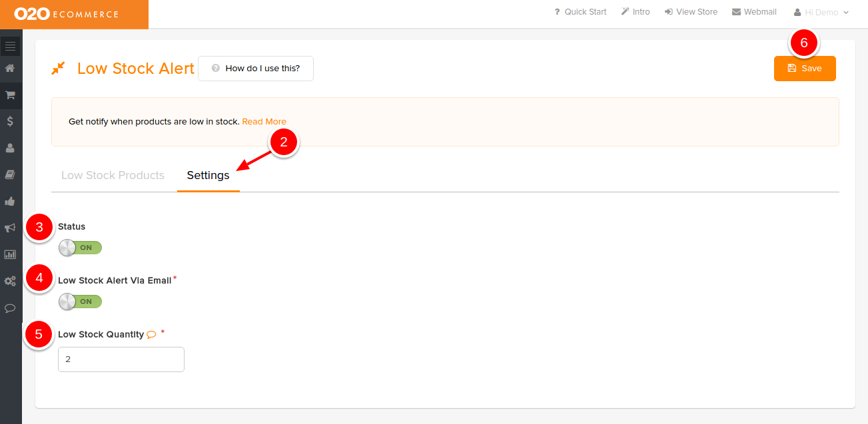Open the customers person icon in sidebar
Screen dimensions: 868x424
point(10,148)
